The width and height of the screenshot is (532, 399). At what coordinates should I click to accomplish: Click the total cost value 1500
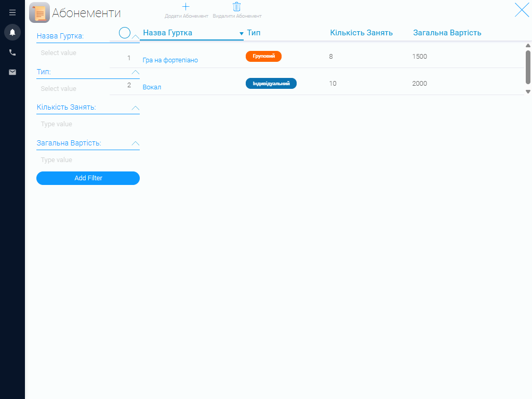419,57
